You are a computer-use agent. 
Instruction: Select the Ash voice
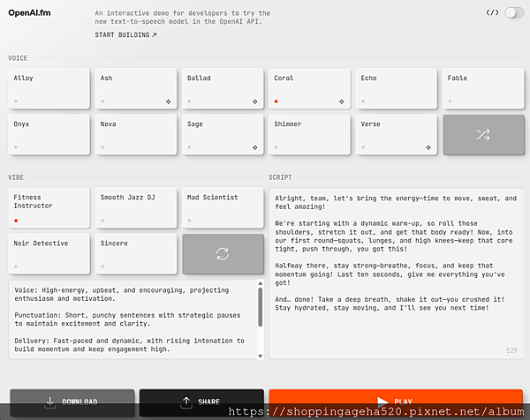[136, 88]
